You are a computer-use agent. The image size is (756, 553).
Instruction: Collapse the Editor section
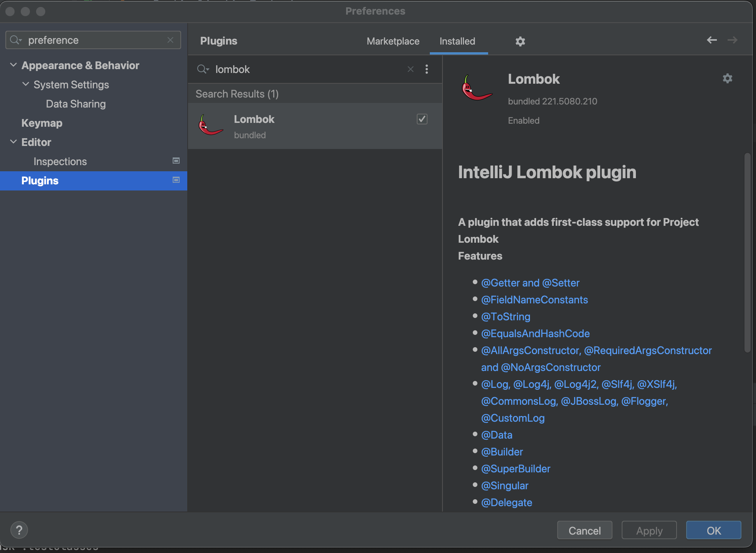[13, 142]
